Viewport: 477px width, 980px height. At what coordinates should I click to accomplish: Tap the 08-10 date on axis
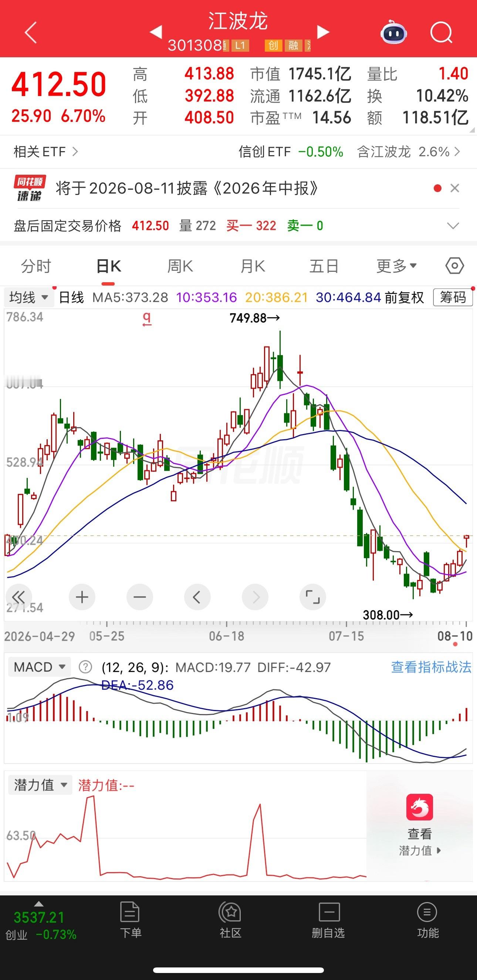(455, 636)
